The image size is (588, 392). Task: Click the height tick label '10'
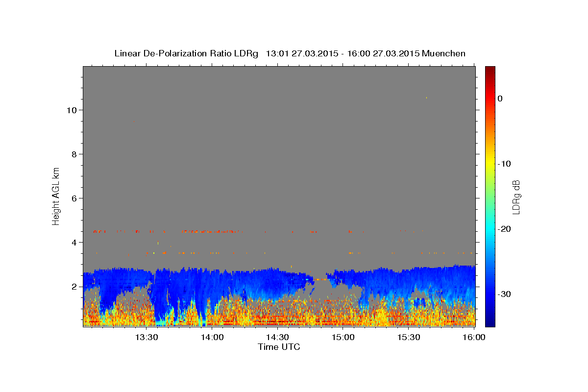tap(72, 110)
